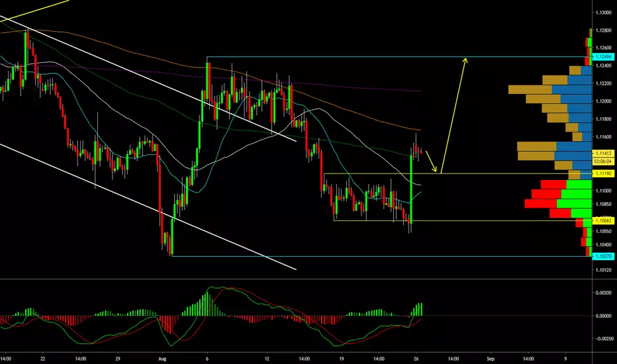Click the 9 date on time axis
This screenshot has width=617, height=364.
(x=565, y=359)
